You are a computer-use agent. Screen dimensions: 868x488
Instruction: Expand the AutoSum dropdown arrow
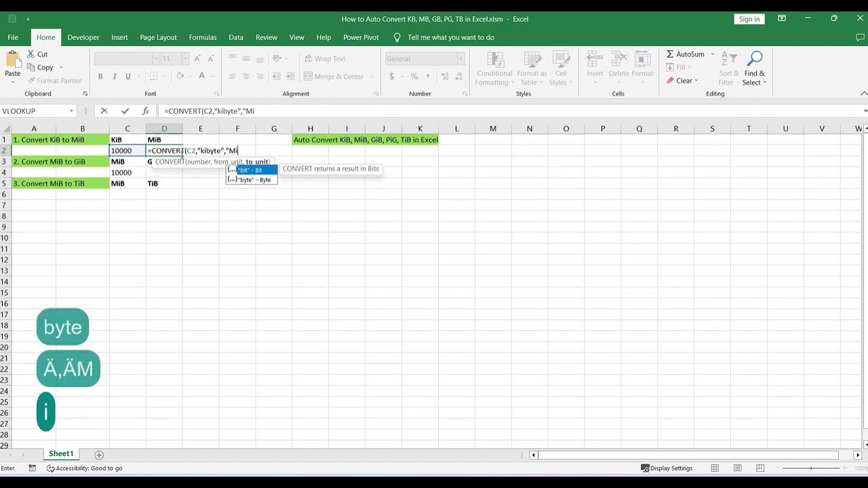[x=712, y=54]
